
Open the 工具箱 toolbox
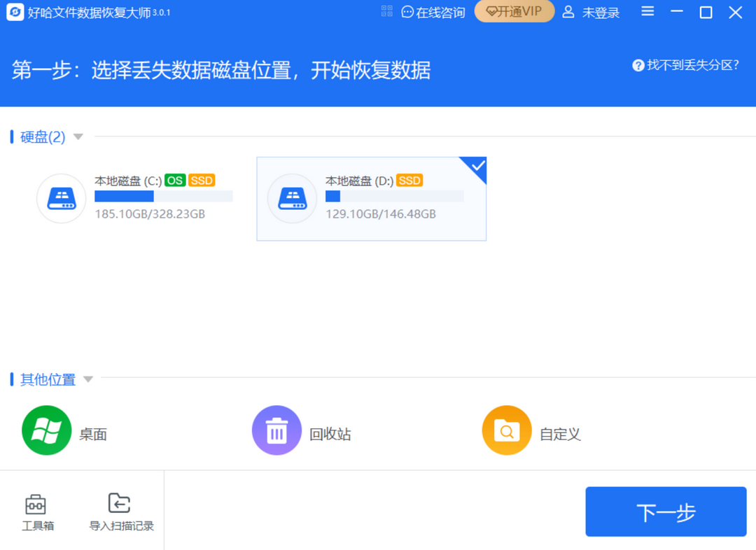click(x=37, y=512)
